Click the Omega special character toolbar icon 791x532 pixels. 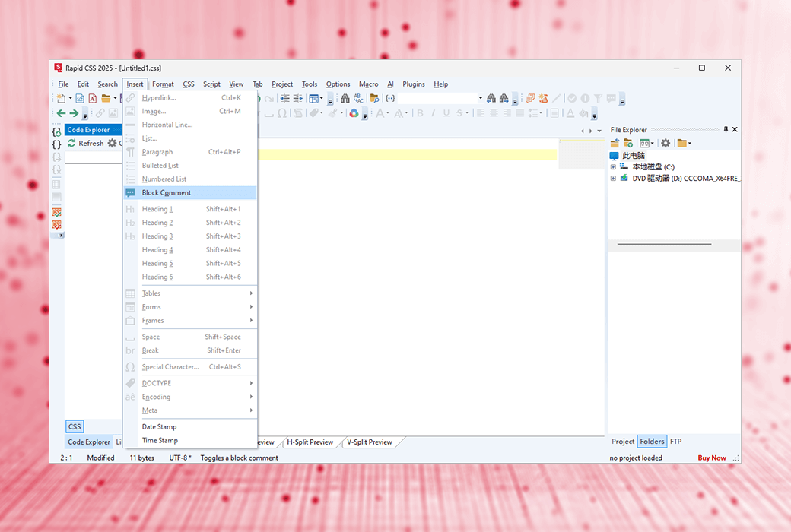point(282,113)
